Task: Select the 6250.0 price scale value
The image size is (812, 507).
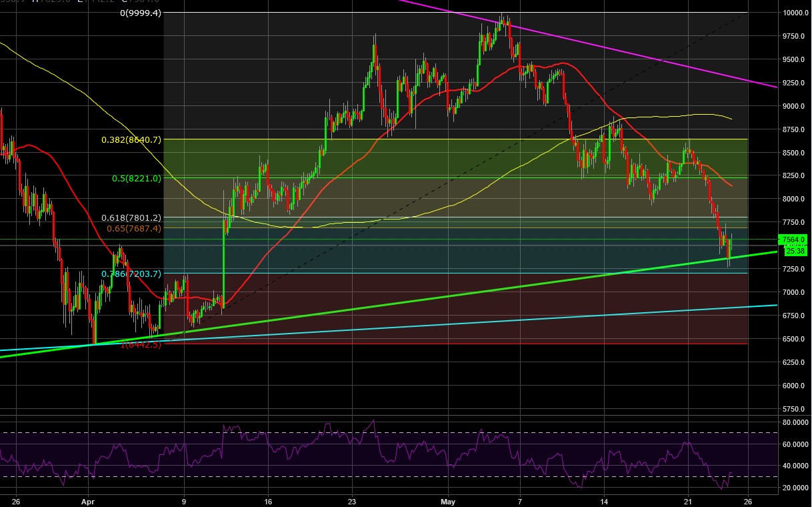Action: tap(793, 362)
